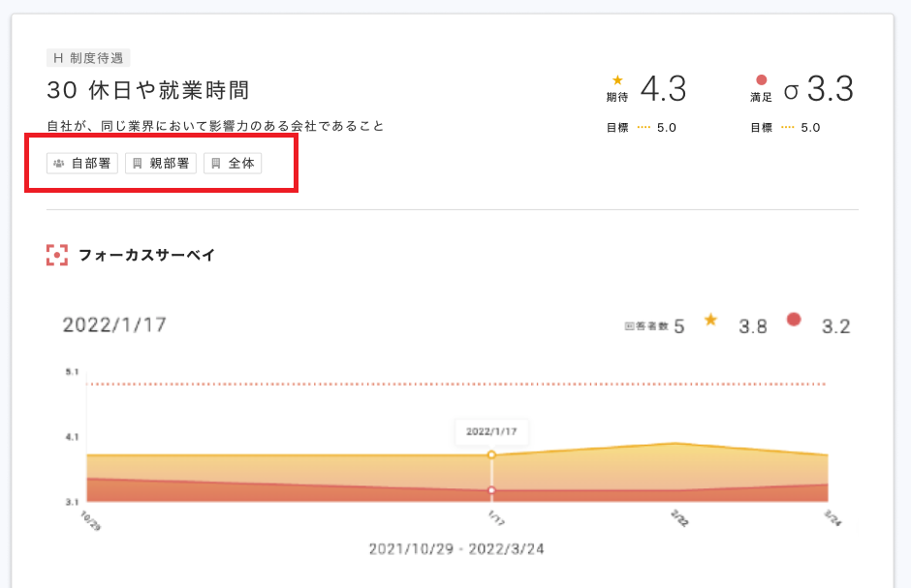The width and height of the screenshot is (911, 588).
Task: Click the building icon in 親部署 button
Action: [x=137, y=164]
